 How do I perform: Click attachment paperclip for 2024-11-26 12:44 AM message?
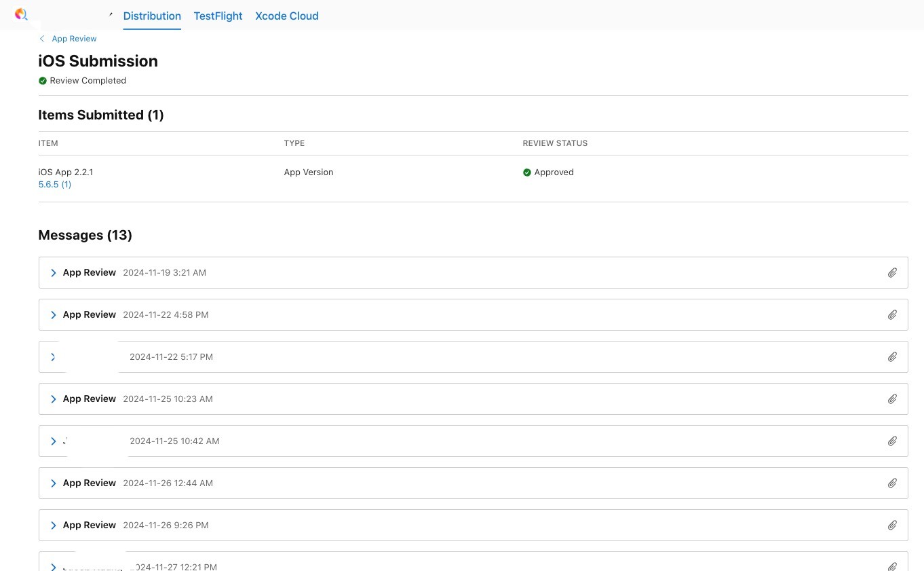(892, 483)
